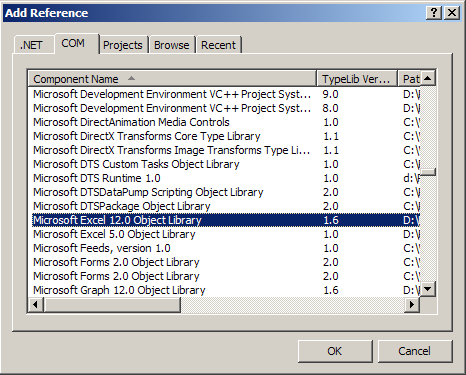This screenshot has width=466, height=375.
Task: Select Microsoft Excel 5.0 Object Library
Action: pyautogui.click(x=226, y=234)
